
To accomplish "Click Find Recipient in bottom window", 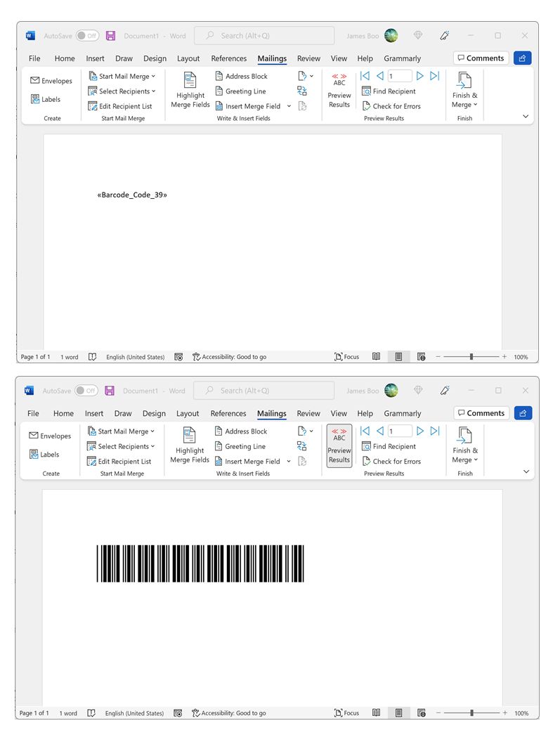I will 389,446.
